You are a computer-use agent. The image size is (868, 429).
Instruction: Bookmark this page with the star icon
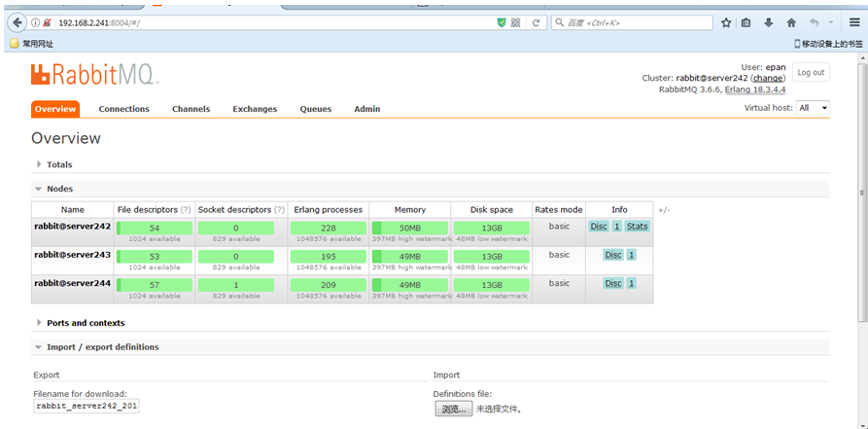click(x=726, y=22)
